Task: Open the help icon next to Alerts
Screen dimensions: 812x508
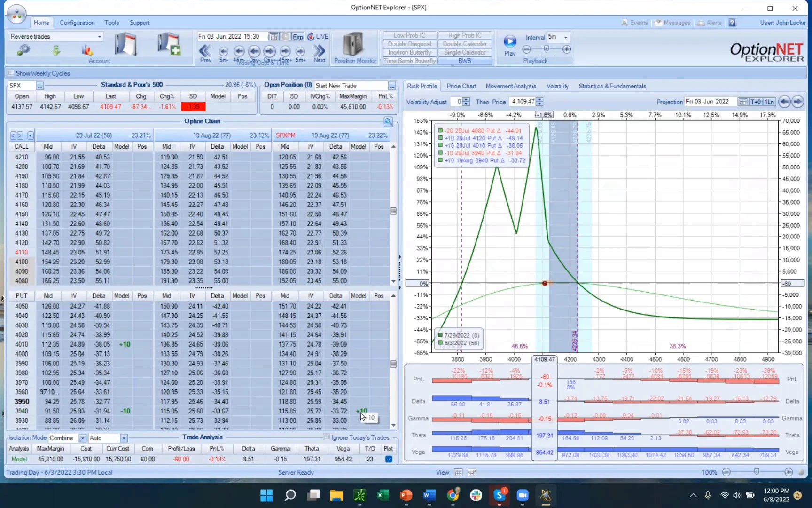Action: [732, 23]
